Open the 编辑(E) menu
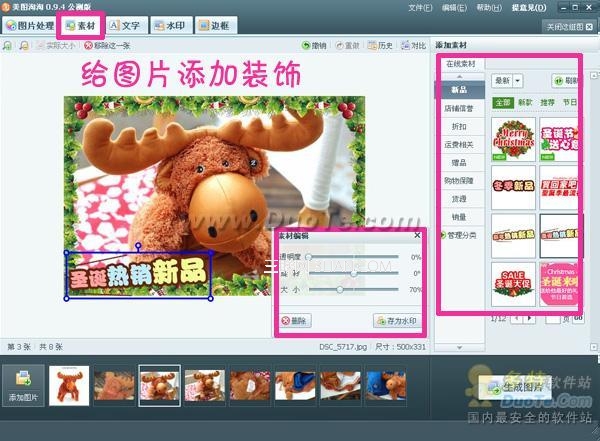This screenshot has width=600, height=441. (x=454, y=8)
